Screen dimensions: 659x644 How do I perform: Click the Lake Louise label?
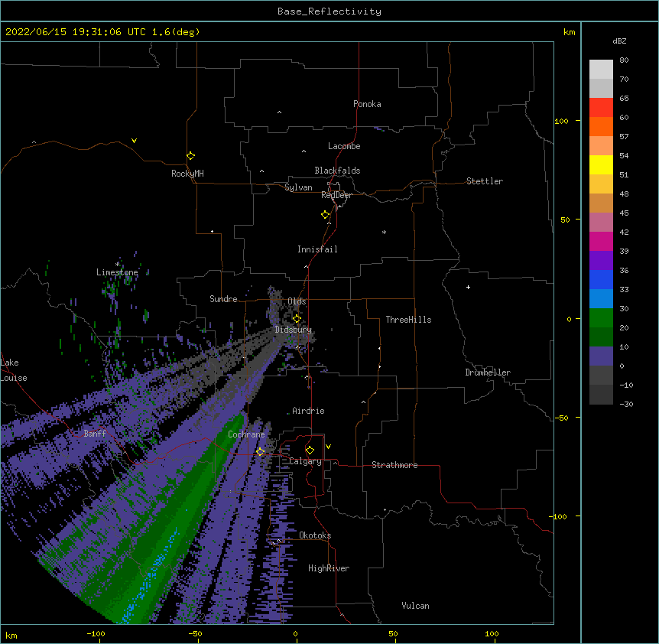pos(14,370)
